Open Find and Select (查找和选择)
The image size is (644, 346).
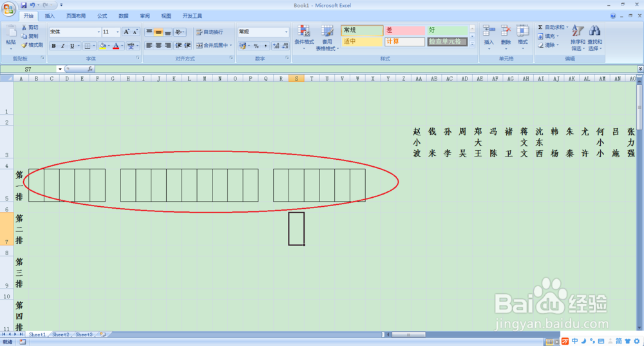[x=594, y=38]
